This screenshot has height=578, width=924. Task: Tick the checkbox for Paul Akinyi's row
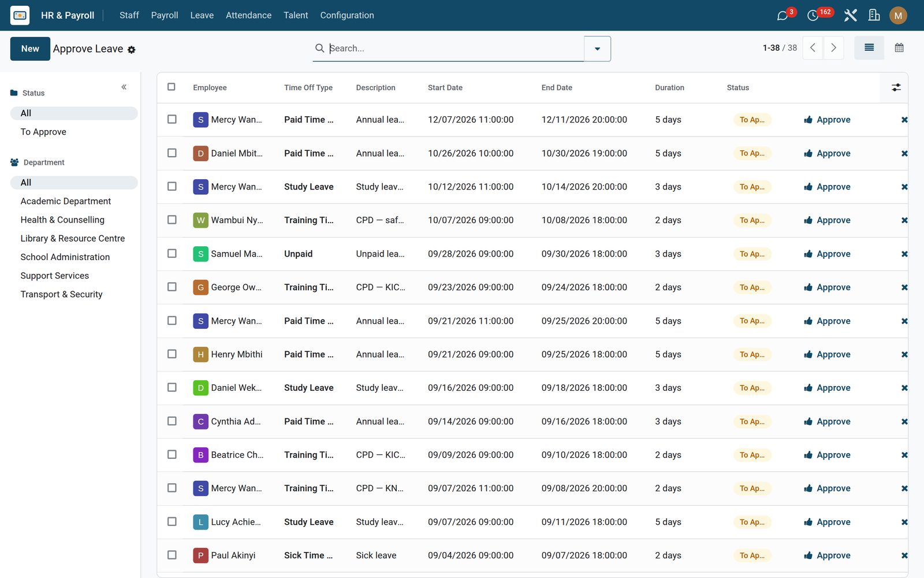coord(172,555)
